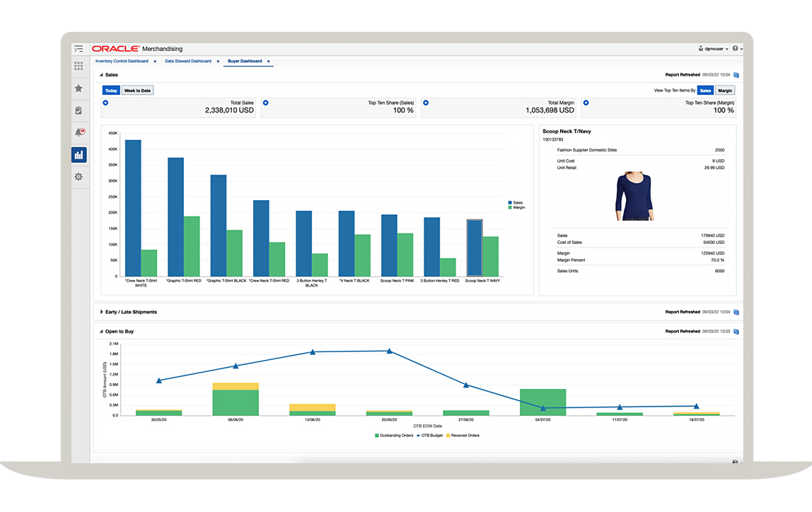The image size is (812, 512).
Task: Open the Tasks clipboard icon in sidebar
Action: click(79, 110)
